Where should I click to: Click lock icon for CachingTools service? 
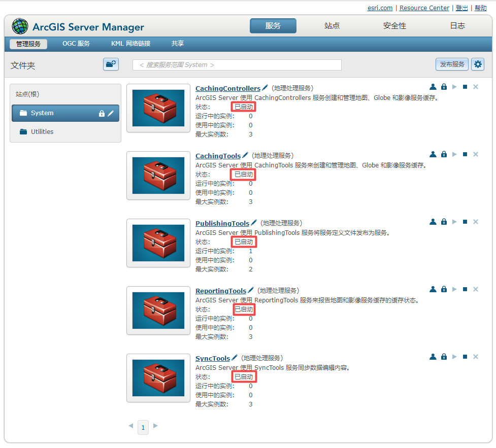(x=444, y=154)
